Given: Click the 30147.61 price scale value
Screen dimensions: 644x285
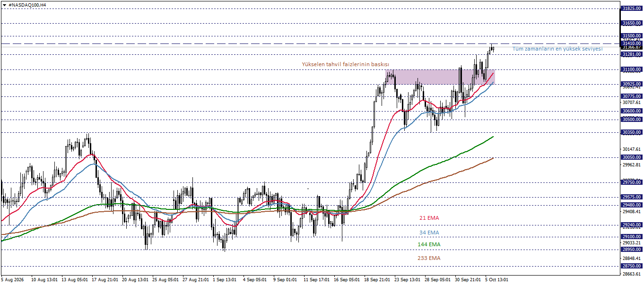Looking at the screenshot, I should (631, 149).
